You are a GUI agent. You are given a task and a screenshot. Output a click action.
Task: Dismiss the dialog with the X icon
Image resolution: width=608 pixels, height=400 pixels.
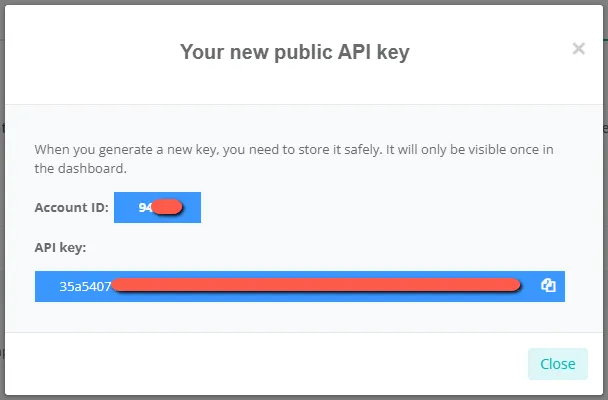tap(578, 48)
